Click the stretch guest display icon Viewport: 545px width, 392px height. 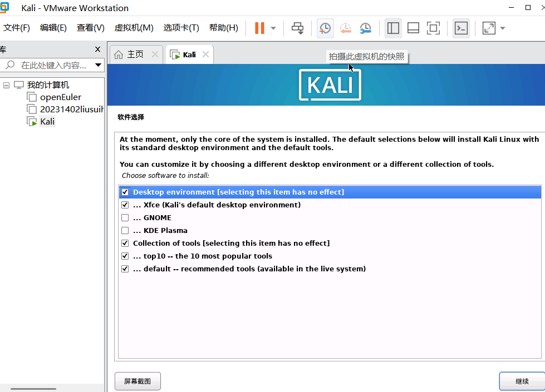[x=489, y=28]
